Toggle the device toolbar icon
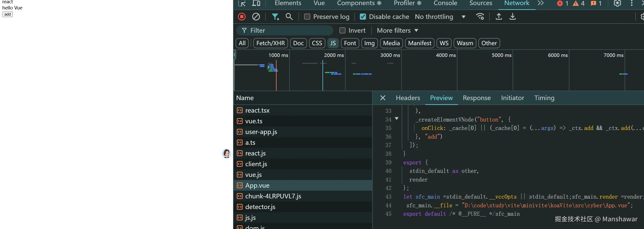The image size is (644, 229). [256, 3]
